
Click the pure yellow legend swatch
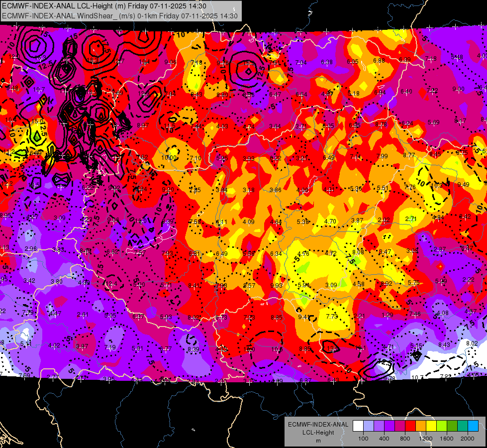pyautogui.click(x=431, y=426)
